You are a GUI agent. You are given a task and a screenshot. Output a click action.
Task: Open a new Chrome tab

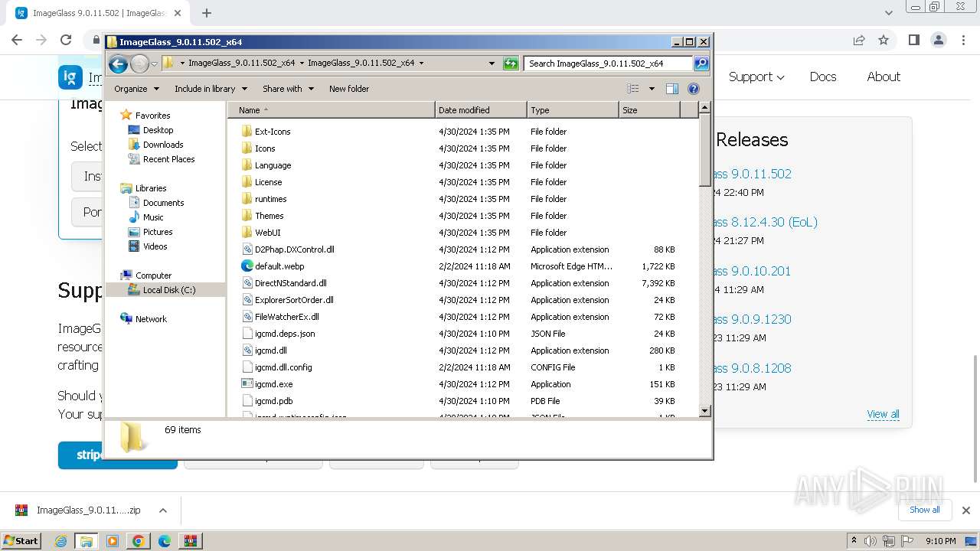(x=207, y=13)
